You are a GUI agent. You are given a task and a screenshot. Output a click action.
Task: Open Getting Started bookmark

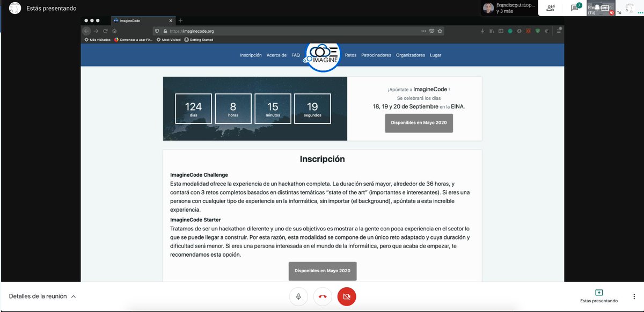click(x=198, y=40)
